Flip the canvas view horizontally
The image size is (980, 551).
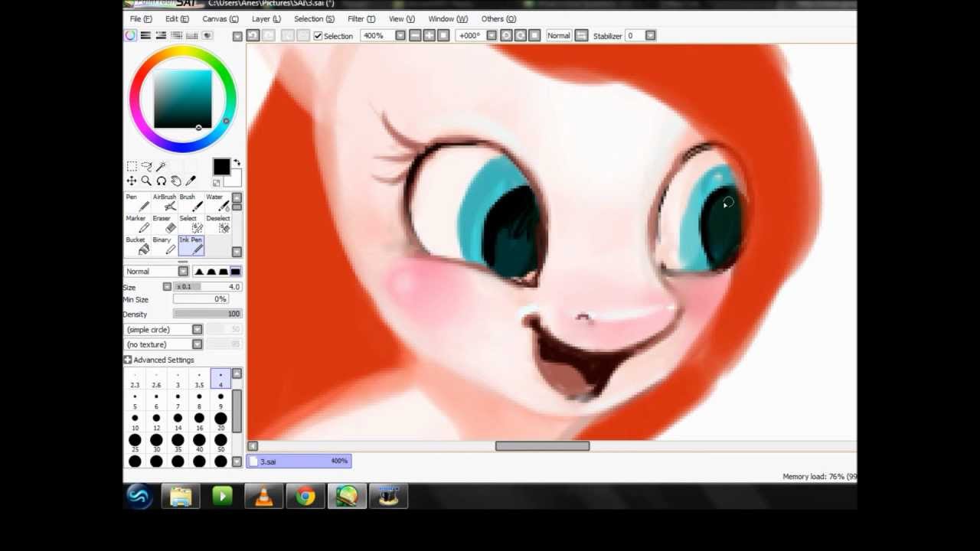pos(581,35)
